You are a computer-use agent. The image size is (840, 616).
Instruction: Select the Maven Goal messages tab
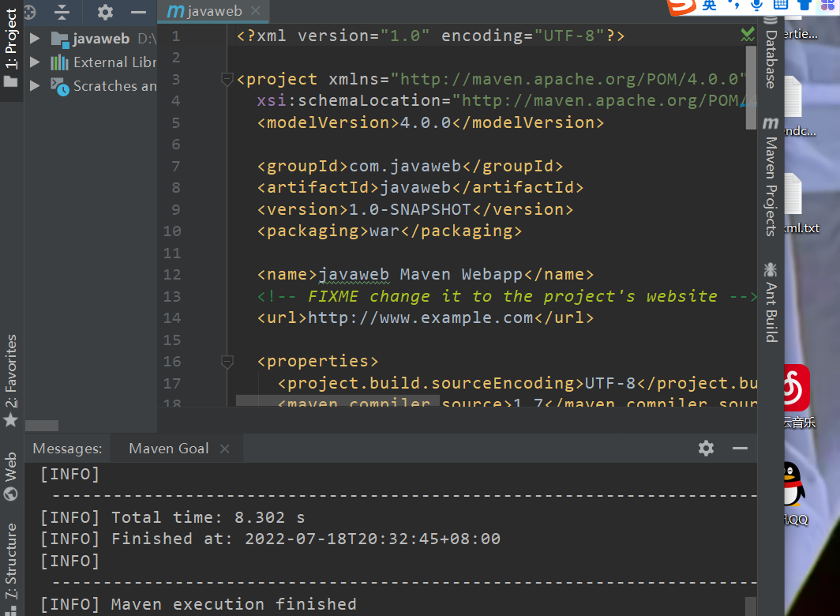point(168,449)
